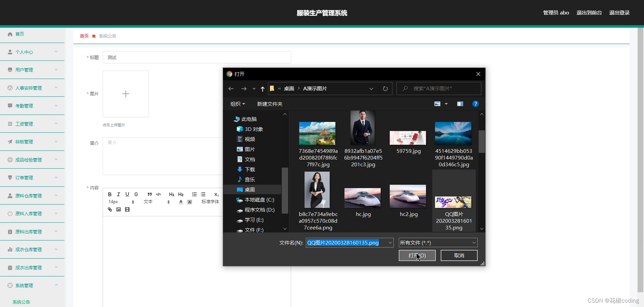This screenshot has width=644, height=307.
Task: Go up one folder level
Action: (263, 89)
